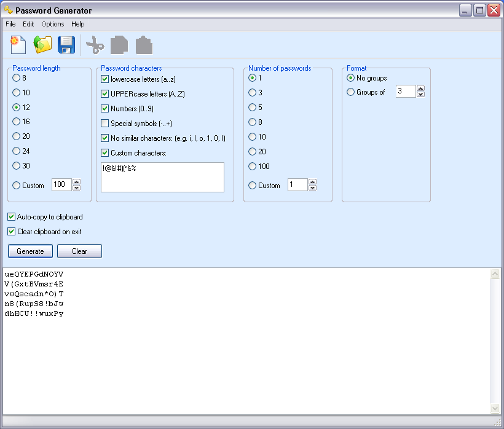Image resolution: width=504 pixels, height=429 pixels.
Task: Select Custom number of passwords option
Action: coord(253,186)
